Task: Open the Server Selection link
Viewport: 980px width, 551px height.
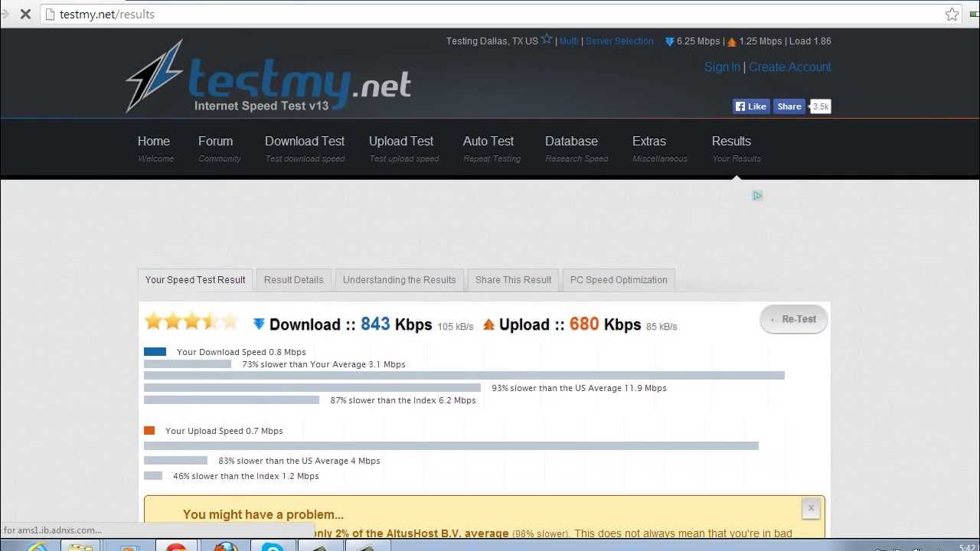Action: click(619, 41)
